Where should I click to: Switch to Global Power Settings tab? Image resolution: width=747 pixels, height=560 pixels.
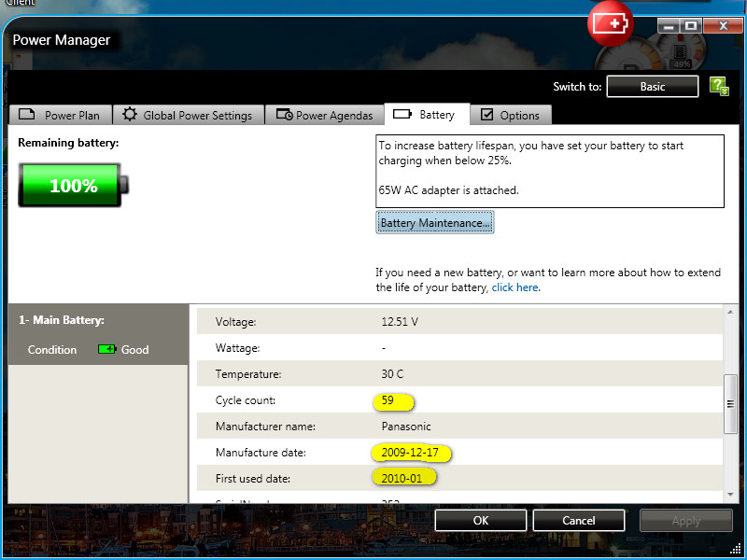[188, 115]
